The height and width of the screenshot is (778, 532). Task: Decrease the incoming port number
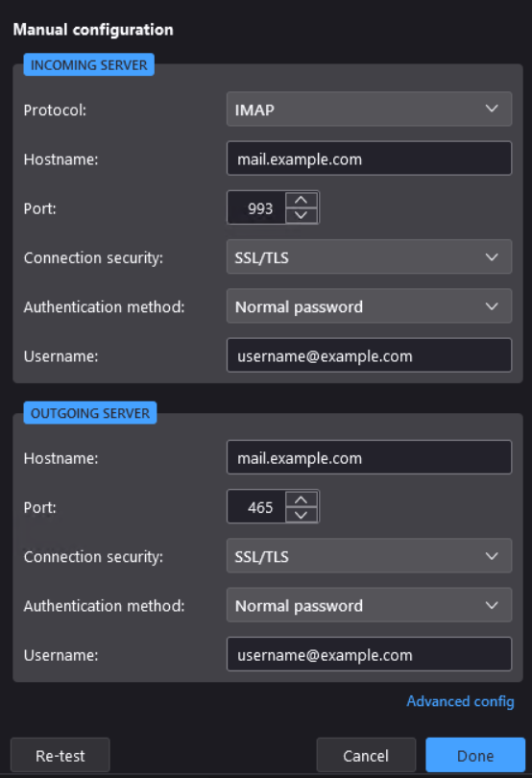(302, 215)
